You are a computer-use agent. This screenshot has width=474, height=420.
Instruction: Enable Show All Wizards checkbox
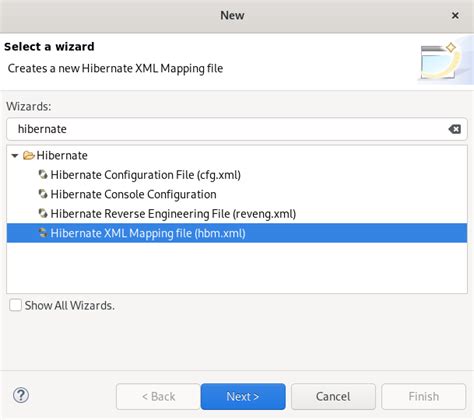[x=15, y=305]
